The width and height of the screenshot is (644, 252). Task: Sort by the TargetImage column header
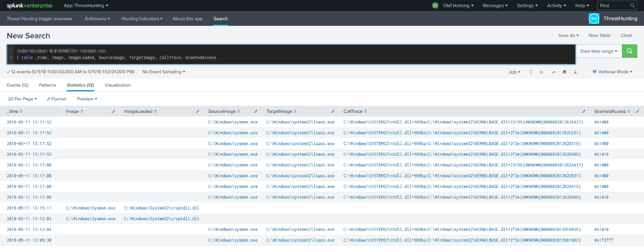tap(281, 111)
